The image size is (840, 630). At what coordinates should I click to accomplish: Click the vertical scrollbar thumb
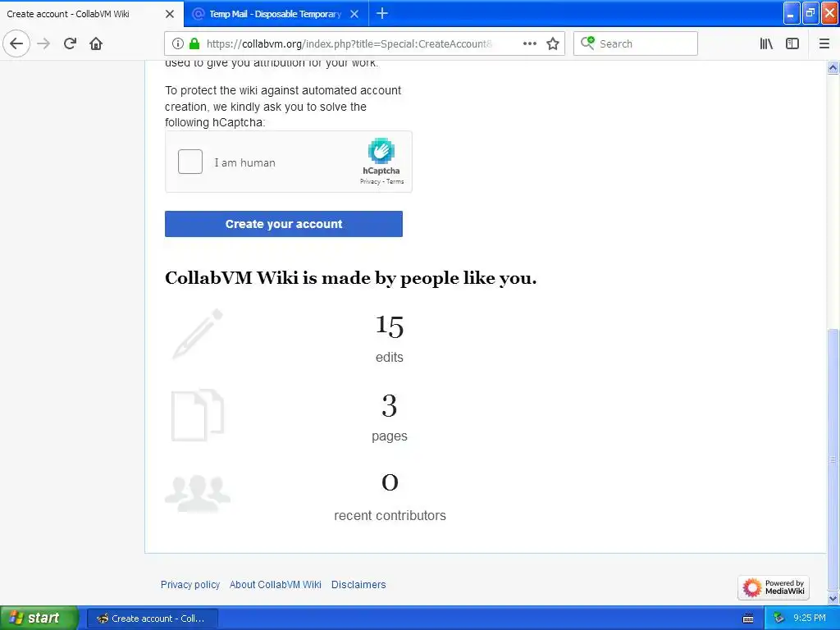[833, 459]
